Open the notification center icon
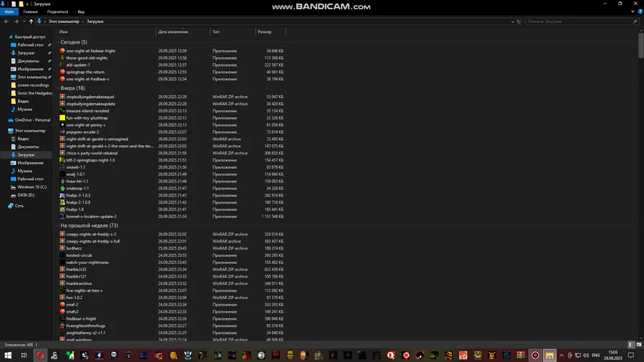This screenshot has height=362, width=644. coord(631,356)
